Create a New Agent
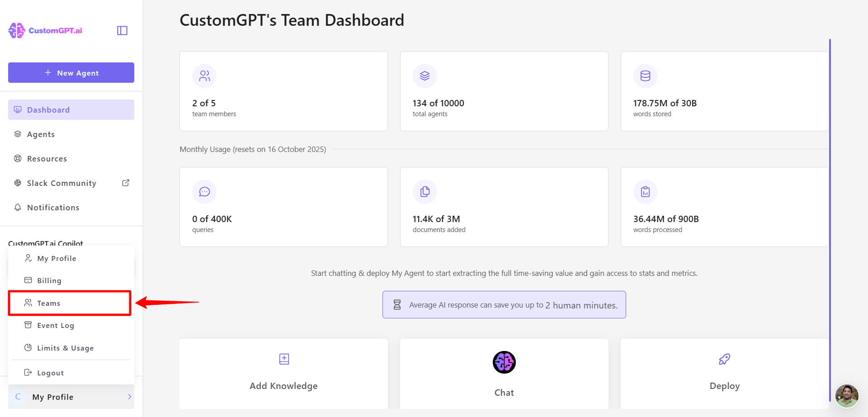The image size is (868, 417). coord(71,72)
